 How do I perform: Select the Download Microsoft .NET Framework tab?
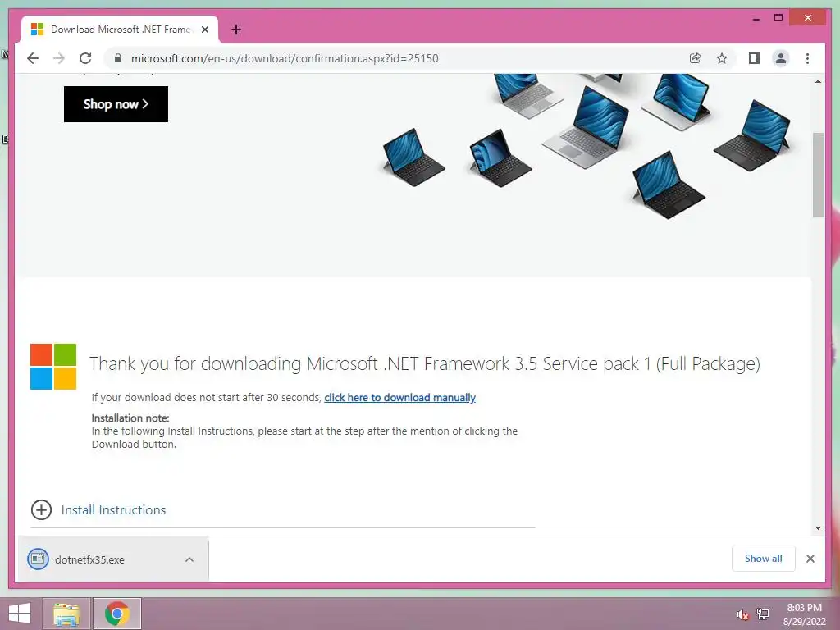[120, 30]
